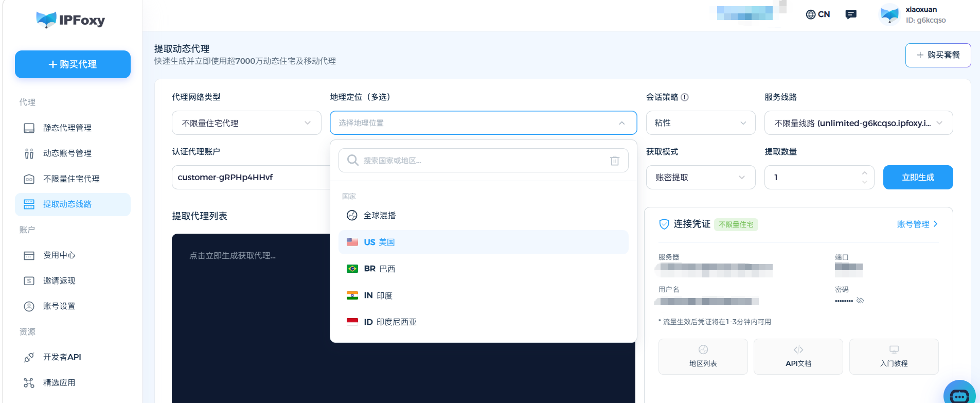Screen dimensions: 980x403
Task: Click the 立即生成 button
Action: [918, 177]
